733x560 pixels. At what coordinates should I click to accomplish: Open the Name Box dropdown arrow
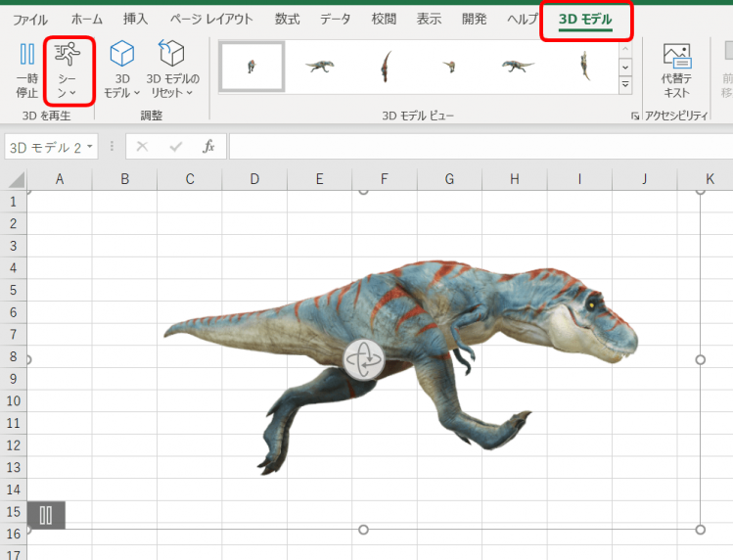(90, 147)
